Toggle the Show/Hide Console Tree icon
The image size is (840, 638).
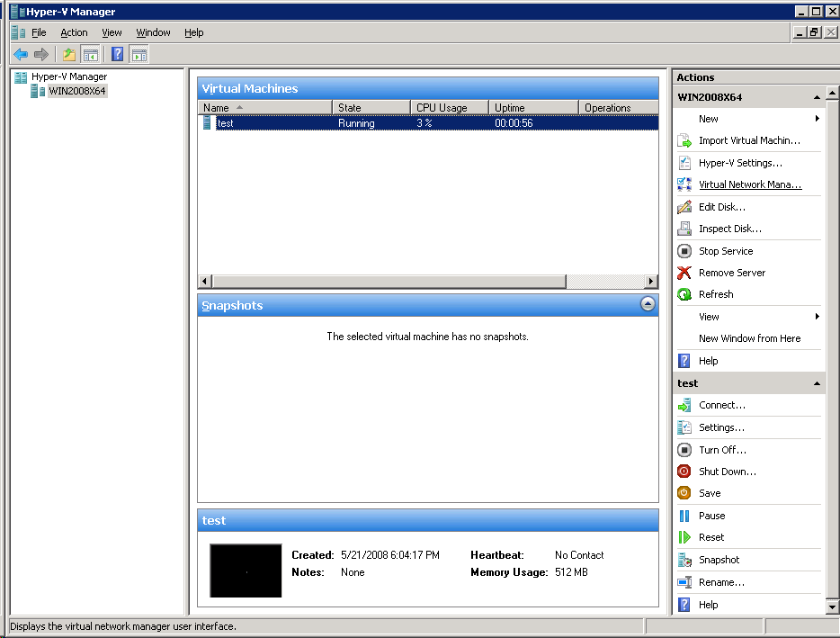(x=91, y=54)
